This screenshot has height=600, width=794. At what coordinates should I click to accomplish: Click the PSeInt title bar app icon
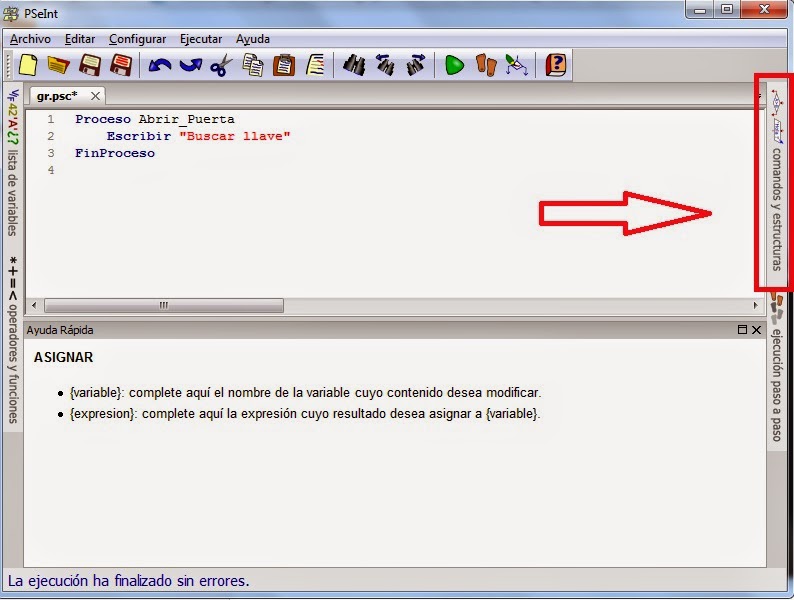pos(11,14)
